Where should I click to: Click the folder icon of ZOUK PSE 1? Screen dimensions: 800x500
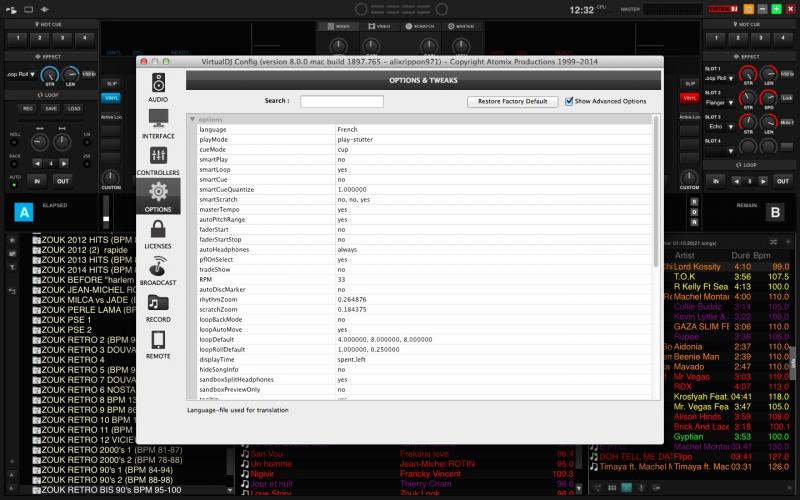(36, 320)
